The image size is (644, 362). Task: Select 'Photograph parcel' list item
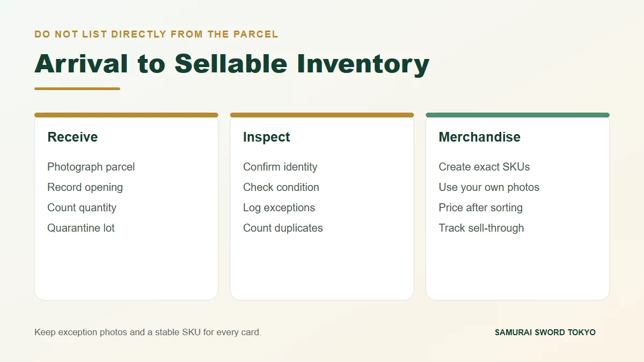pyautogui.click(x=91, y=167)
